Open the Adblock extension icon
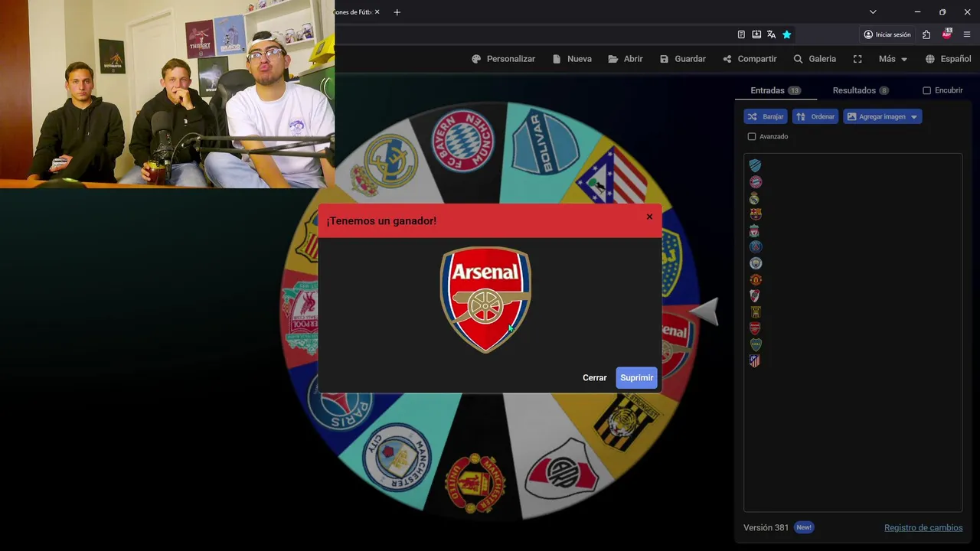The image size is (980, 551). 947,34
